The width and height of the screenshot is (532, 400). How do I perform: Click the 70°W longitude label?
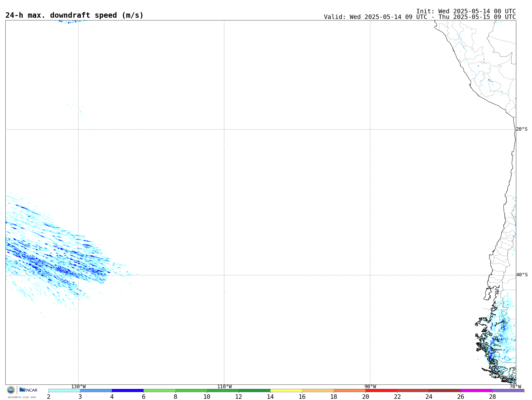pyautogui.click(x=515, y=387)
